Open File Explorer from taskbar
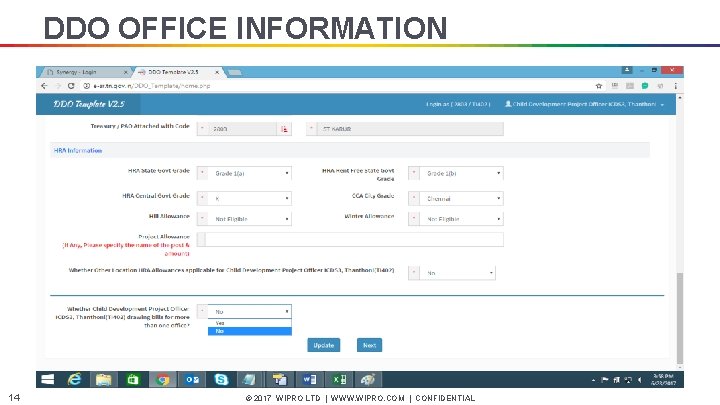This screenshot has height=405, width=720. tap(103, 379)
